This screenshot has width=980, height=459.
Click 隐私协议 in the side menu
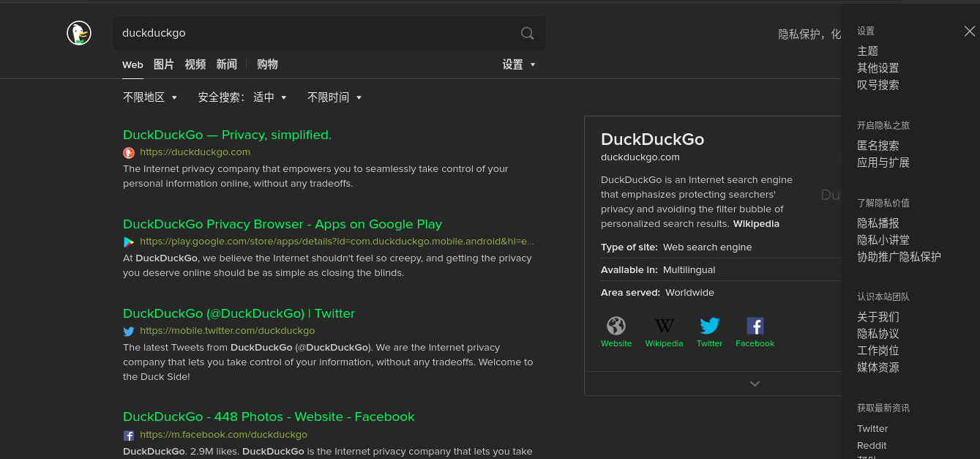[x=878, y=334]
